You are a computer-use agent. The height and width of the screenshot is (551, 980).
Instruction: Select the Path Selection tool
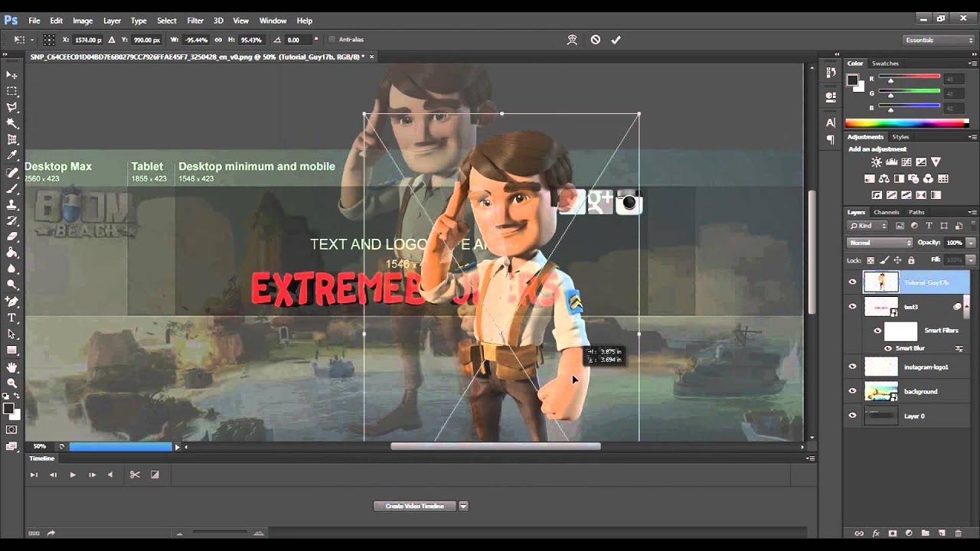11,334
